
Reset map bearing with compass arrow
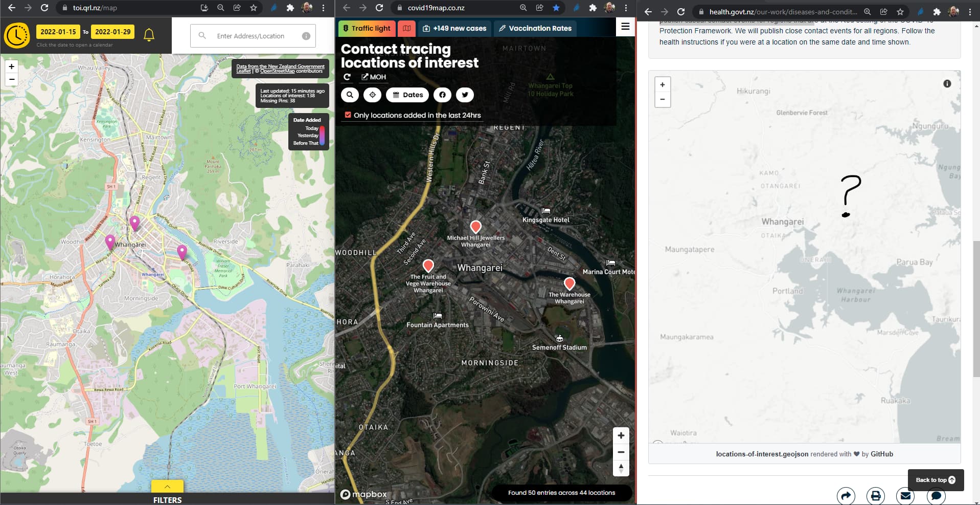(621, 468)
